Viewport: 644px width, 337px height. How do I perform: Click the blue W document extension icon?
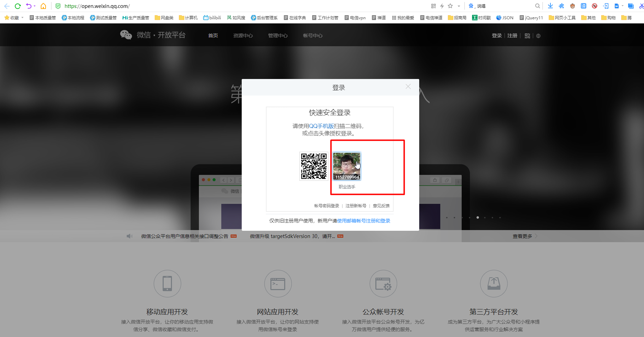pos(617,6)
